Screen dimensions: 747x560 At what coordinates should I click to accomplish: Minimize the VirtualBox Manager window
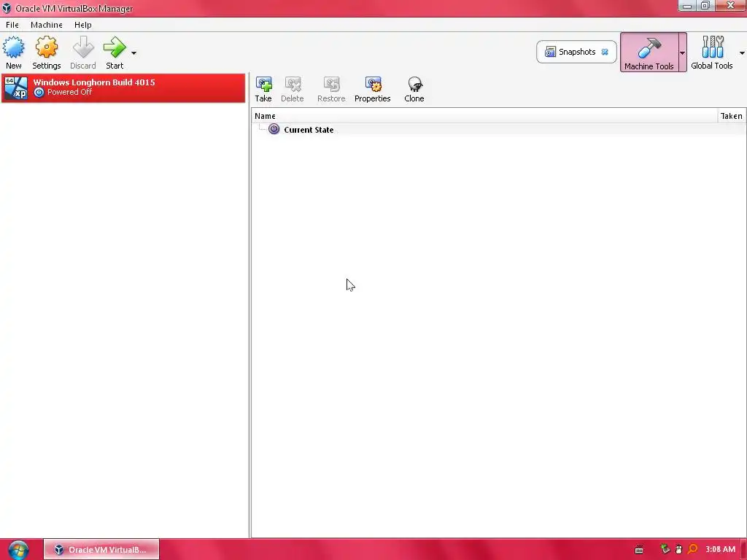687,6
